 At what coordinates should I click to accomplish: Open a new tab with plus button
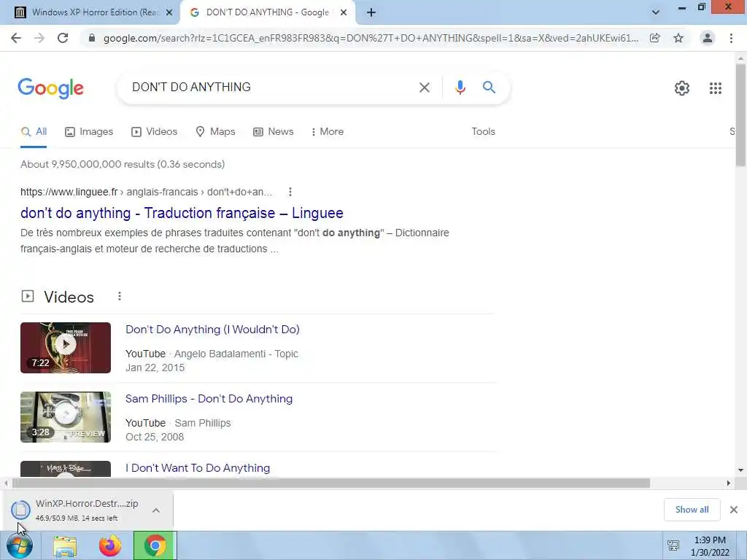371,12
